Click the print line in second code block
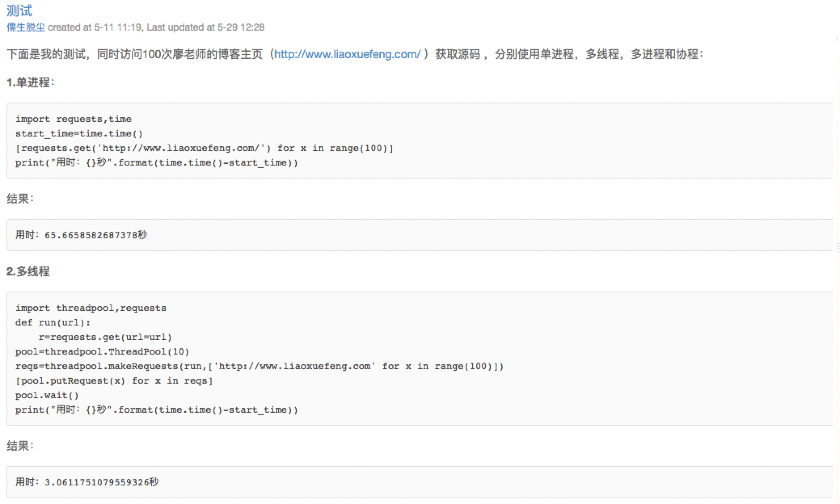The width and height of the screenshot is (840, 504). [x=156, y=410]
